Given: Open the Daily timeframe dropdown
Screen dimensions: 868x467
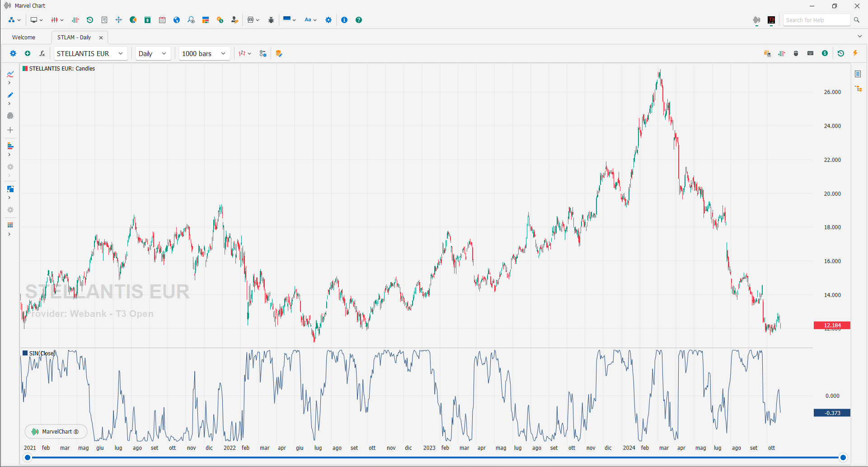Looking at the screenshot, I should (x=153, y=53).
